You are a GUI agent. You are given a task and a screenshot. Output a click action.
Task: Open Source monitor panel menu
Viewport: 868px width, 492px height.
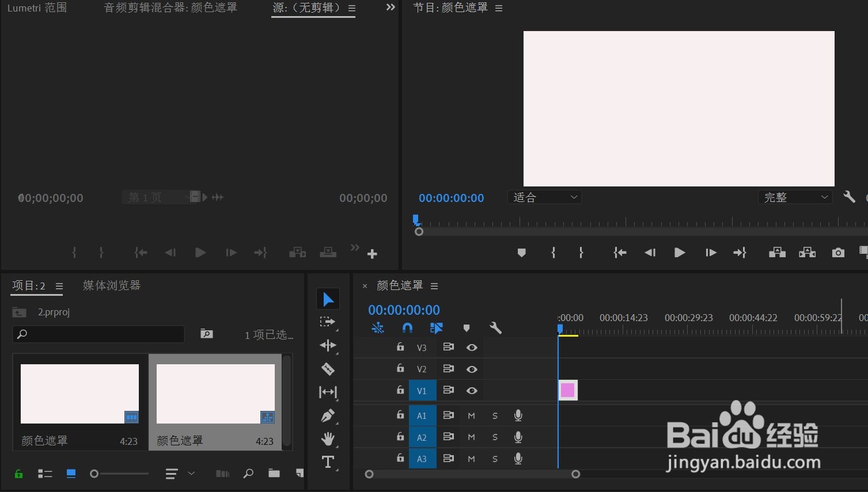pyautogui.click(x=352, y=9)
